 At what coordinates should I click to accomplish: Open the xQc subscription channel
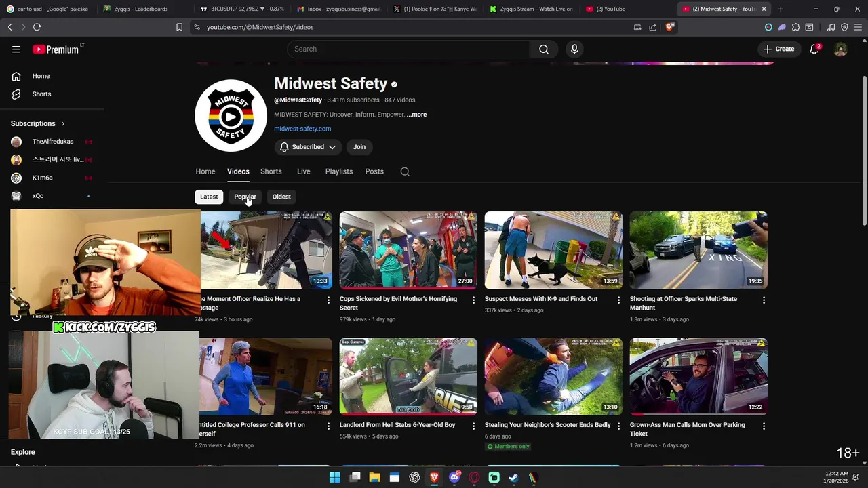tap(38, 196)
